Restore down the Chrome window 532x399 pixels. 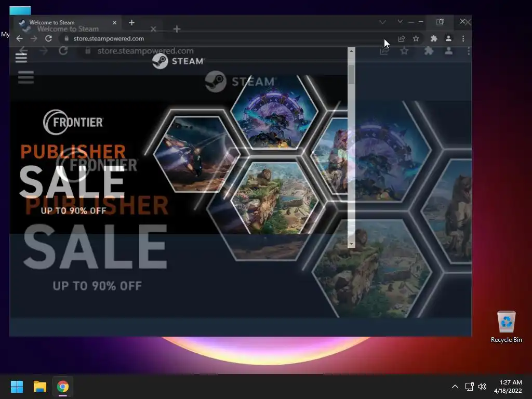440,22
